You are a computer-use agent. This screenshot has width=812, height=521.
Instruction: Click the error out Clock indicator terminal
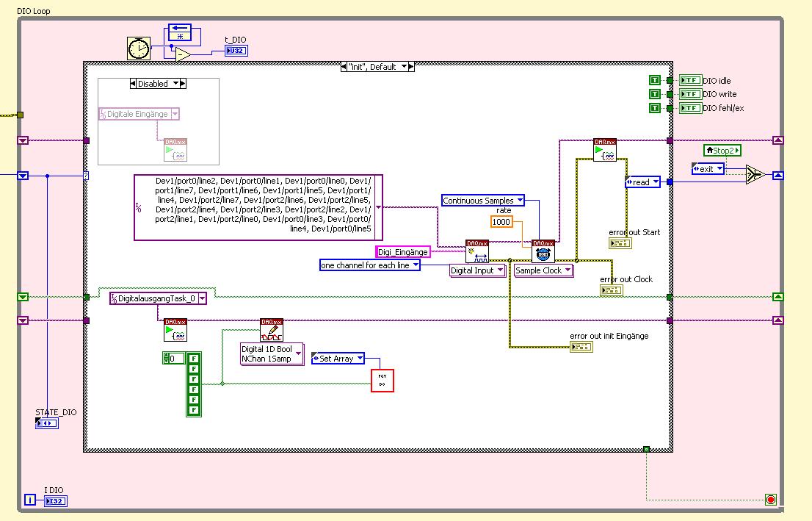click(x=611, y=290)
